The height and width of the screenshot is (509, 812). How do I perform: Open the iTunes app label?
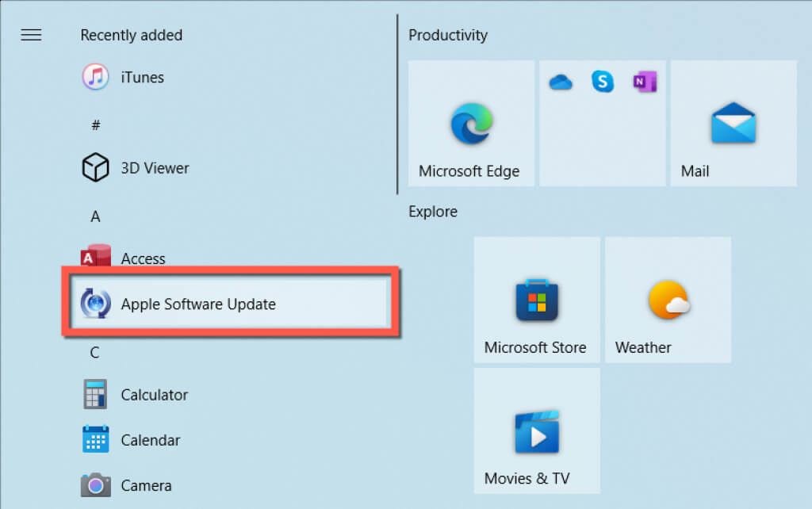point(143,78)
